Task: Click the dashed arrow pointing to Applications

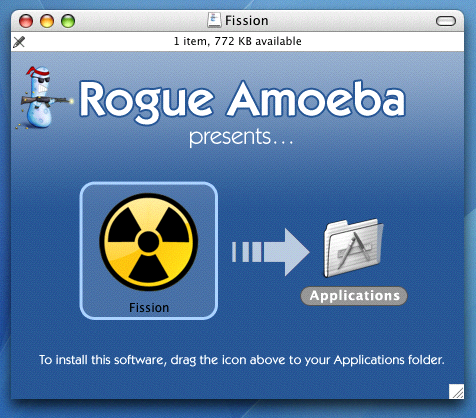Action: [270, 252]
